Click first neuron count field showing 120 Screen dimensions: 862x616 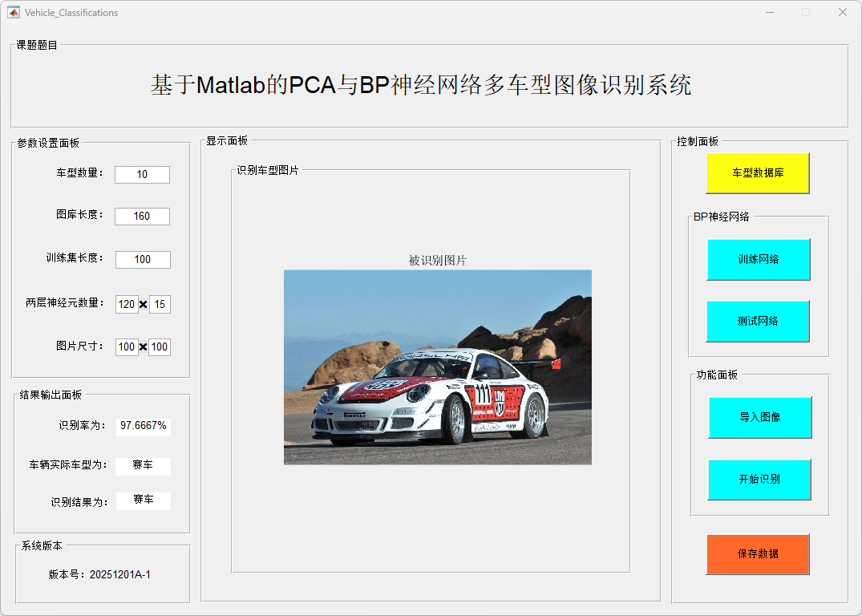[x=127, y=305]
